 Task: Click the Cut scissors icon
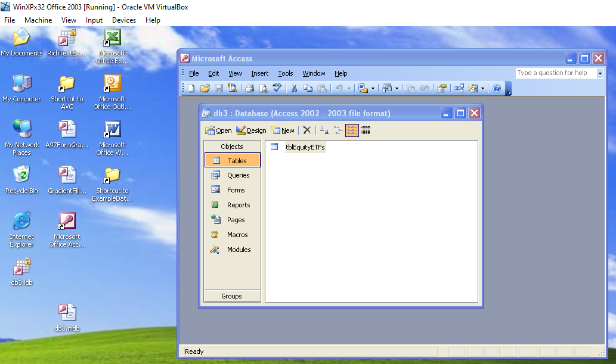294,88
